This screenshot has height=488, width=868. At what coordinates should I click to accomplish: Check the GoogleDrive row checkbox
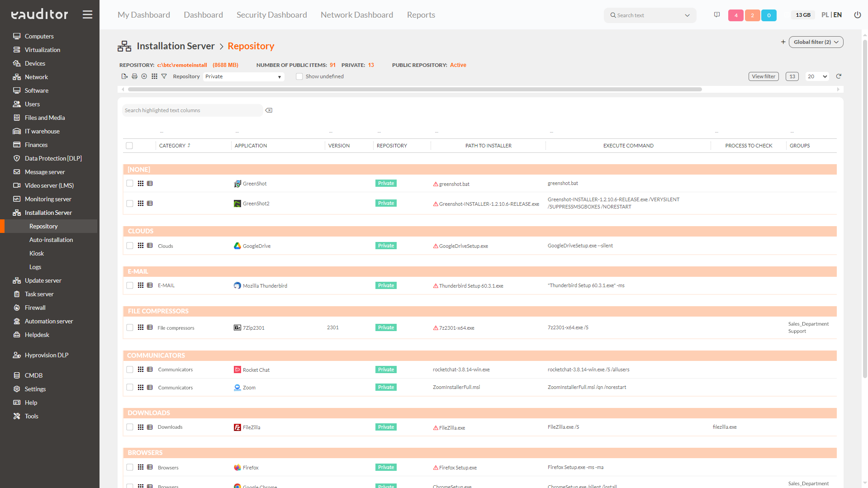coord(130,246)
